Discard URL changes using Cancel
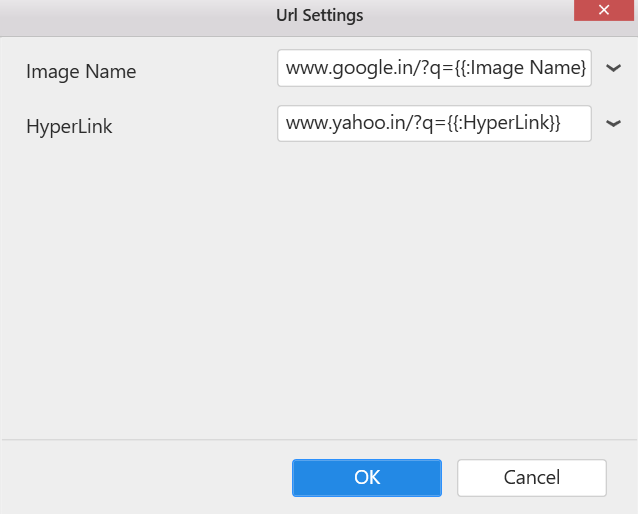The width and height of the screenshot is (638, 514). pos(532,478)
